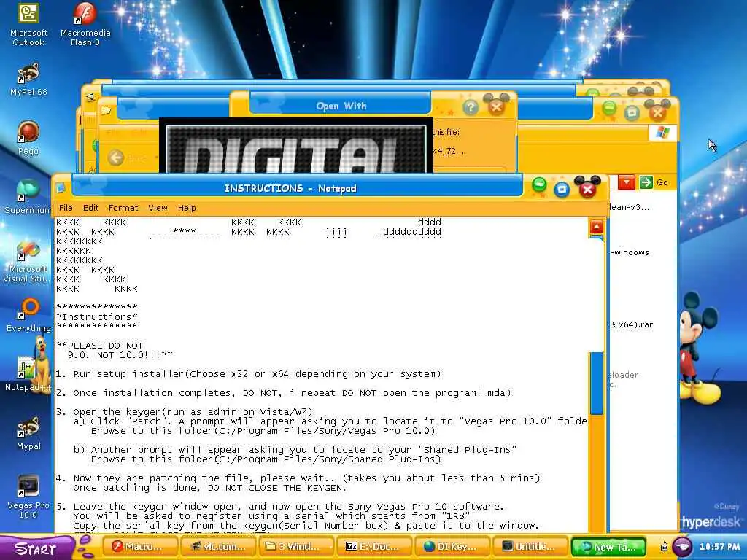747x560 pixels.
Task: Click the '4. Now they are patching' line
Action: click(x=298, y=478)
